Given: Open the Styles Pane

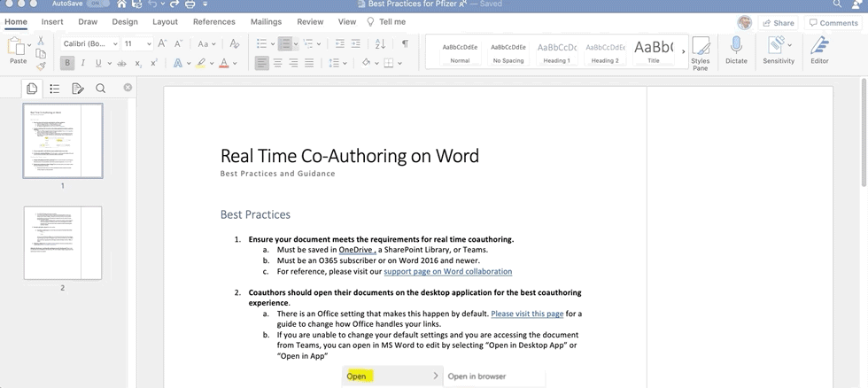Looking at the screenshot, I should point(700,52).
